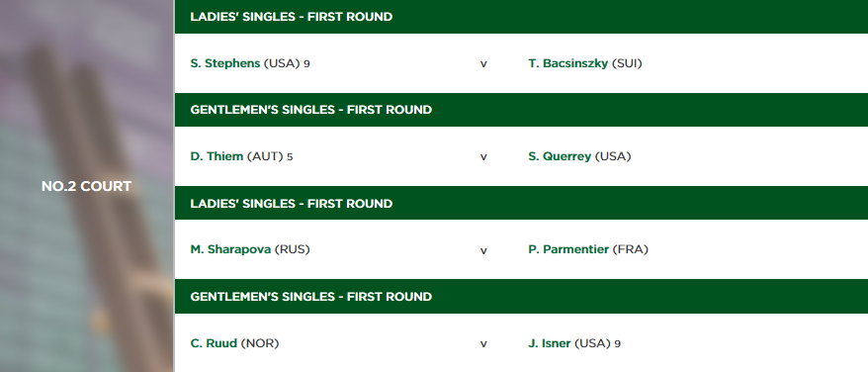Click the Sharapova match Ladies' Singles header
The height and width of the screenshot is (372, 868).
click(521, 203)
